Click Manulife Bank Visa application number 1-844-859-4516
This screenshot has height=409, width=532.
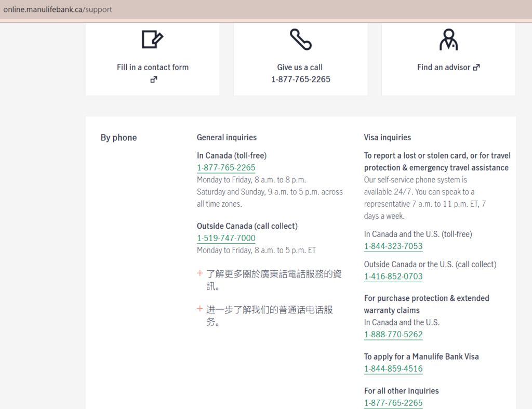click(x=393, y=368)
